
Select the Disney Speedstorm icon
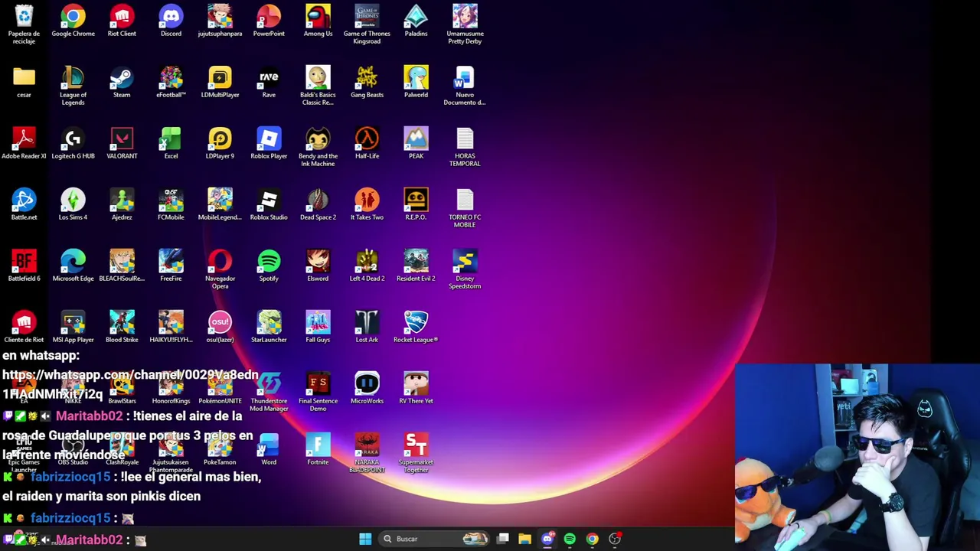tap(465, 269)
